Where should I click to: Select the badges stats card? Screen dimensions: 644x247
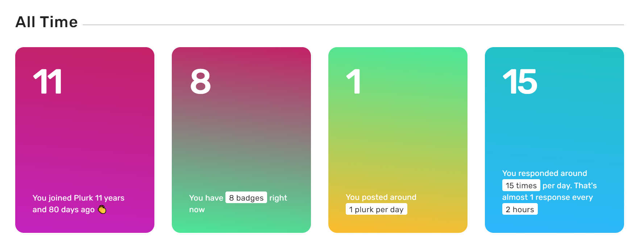click(241, 140)
